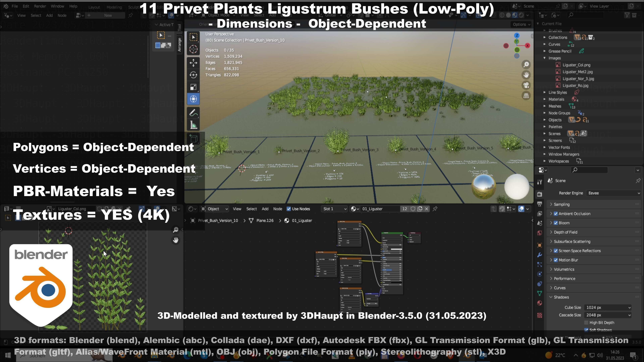Select the Annotate pencil tool

point(193,113)
